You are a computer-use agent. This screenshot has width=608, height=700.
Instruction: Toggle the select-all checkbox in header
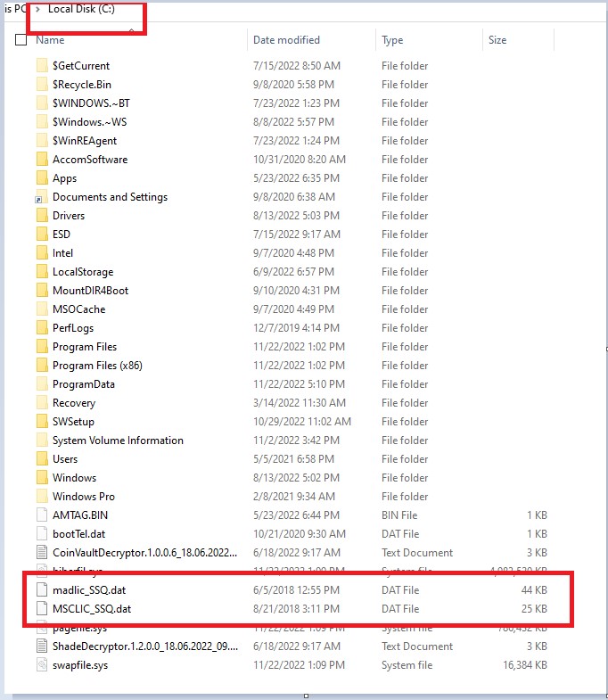coord(21,40)
